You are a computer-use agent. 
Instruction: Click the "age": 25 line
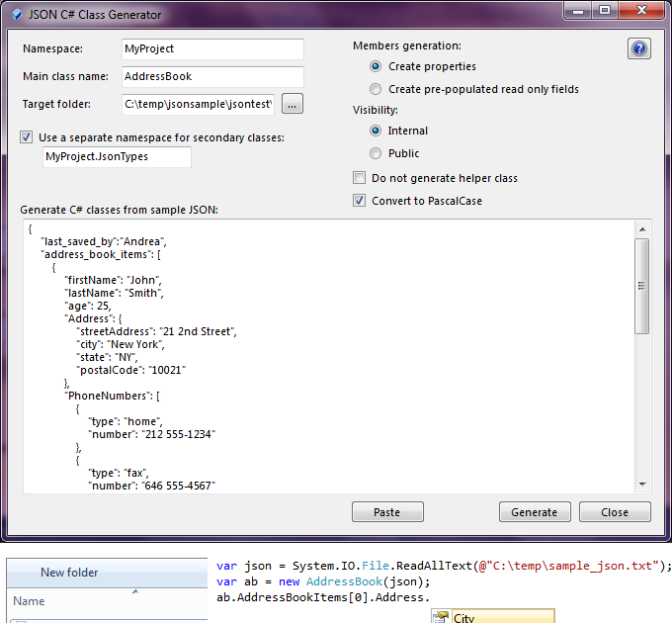[88, 307]
